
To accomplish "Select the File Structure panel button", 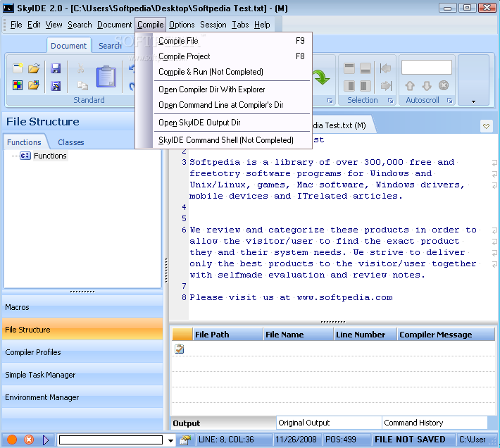I will (82, 330).
